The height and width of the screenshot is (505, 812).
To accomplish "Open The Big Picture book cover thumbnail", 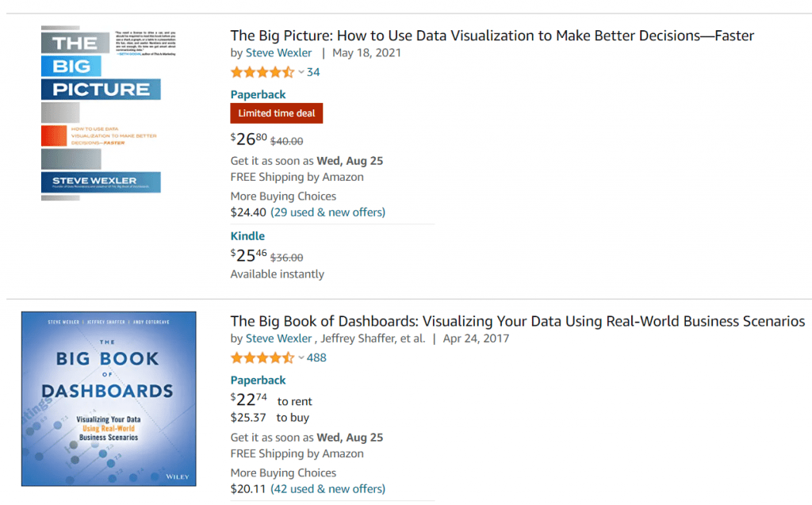I will (108, 113).
